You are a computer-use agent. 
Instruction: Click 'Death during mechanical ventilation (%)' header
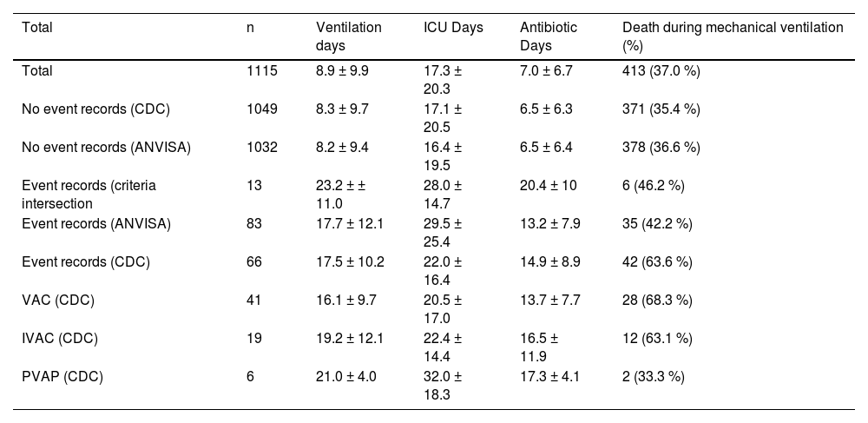(x=732, y=36)
